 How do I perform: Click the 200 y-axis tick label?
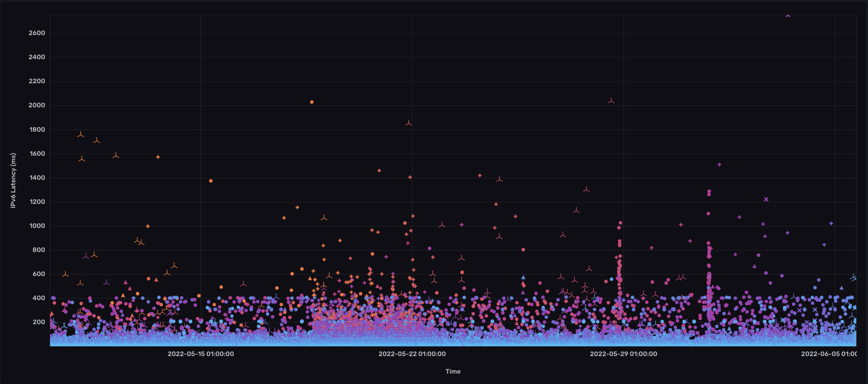point(39,322)
